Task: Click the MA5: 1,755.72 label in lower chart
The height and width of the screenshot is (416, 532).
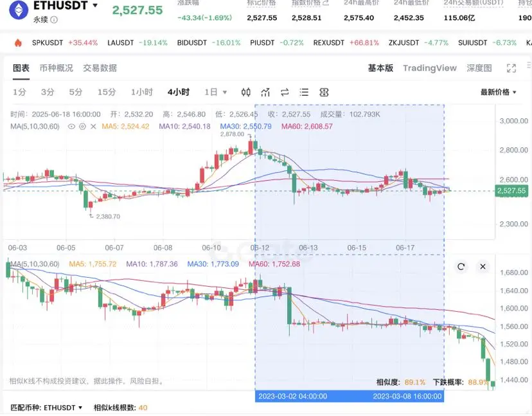Action: click(93, 264)
